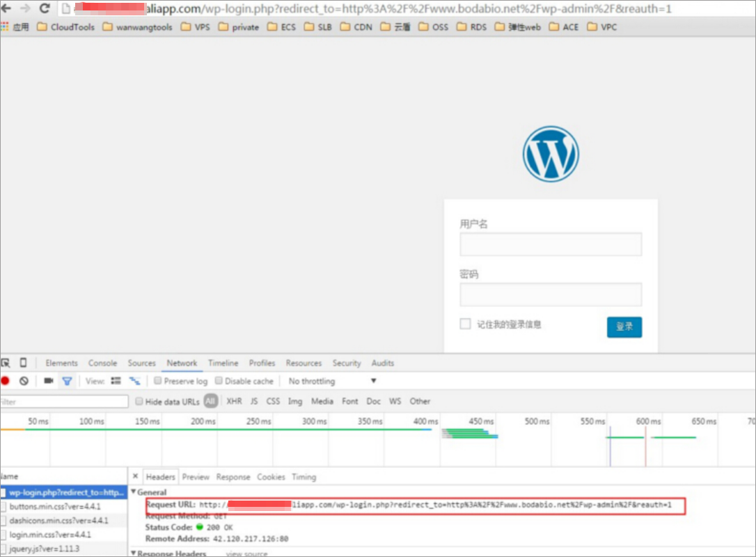756x557 pixels.
Task: Open the No throttling dropdown
Action: tap(332, 381)
